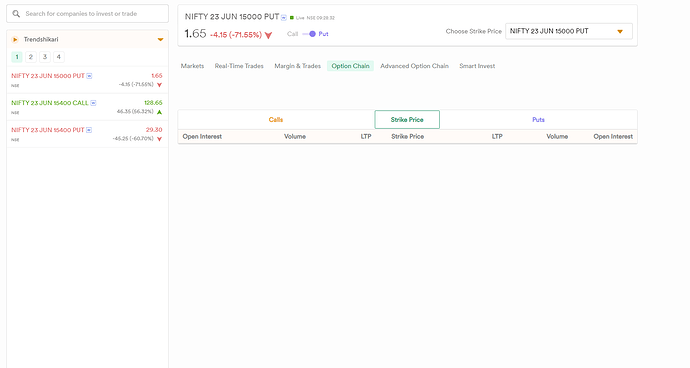Screen dimensions: 690x368
Task: Select watchlist page 2
Action: (x=31, y=57)
